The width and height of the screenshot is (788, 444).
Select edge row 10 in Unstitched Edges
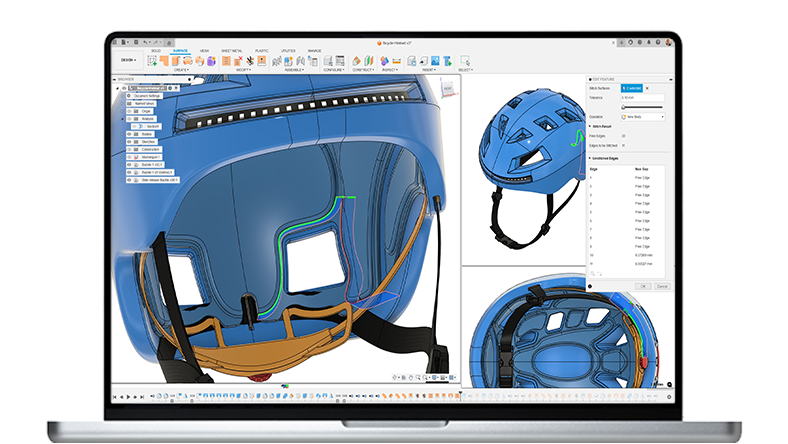tap(626, 255)
